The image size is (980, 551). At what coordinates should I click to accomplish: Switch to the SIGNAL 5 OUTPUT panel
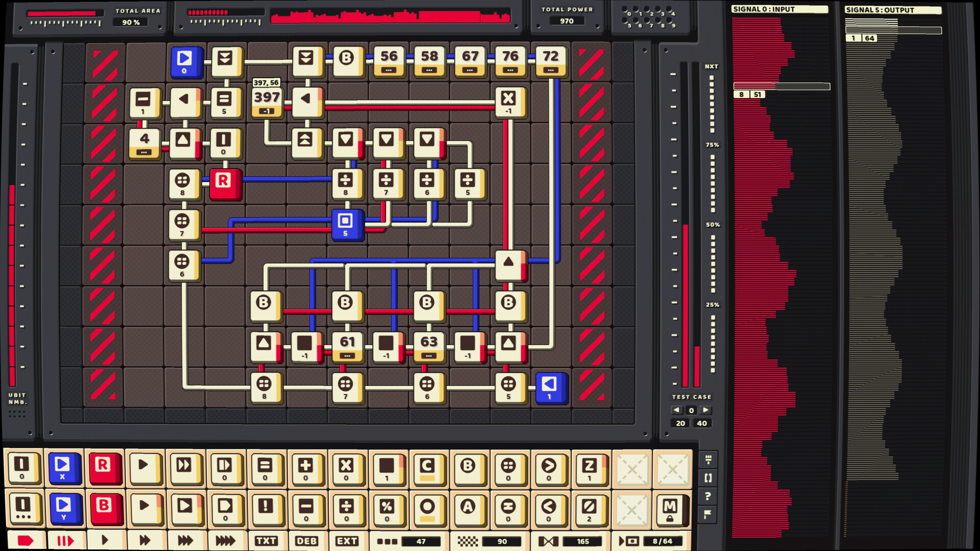click(892, 10)
